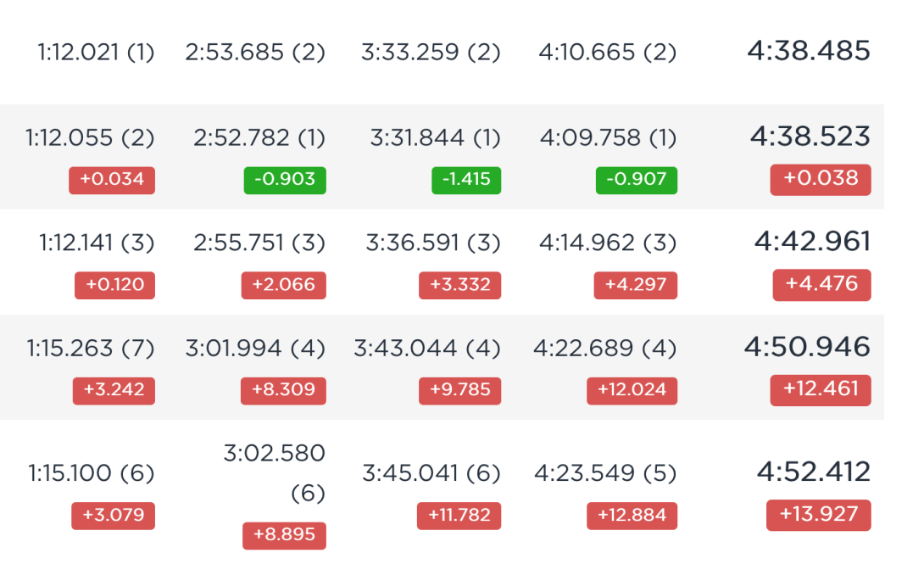Click the green -0.903 split badge
This screenshot has width=924, height=564.
click(x=285, y=180)
